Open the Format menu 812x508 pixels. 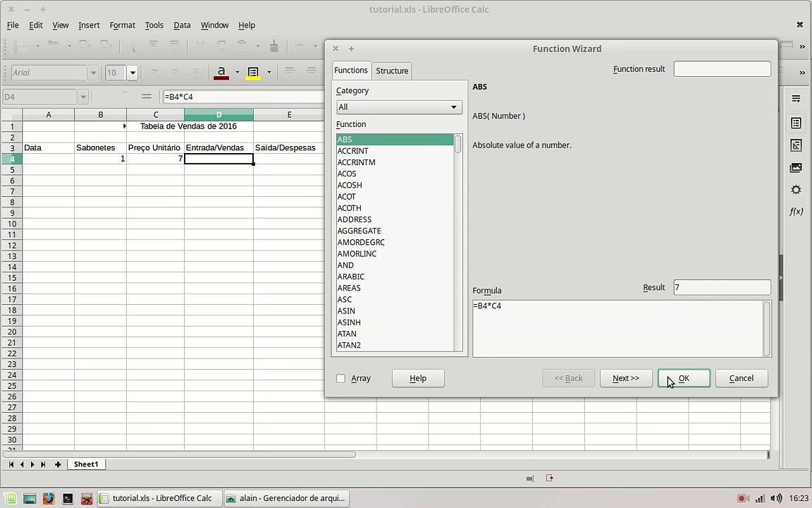[122, 25]
